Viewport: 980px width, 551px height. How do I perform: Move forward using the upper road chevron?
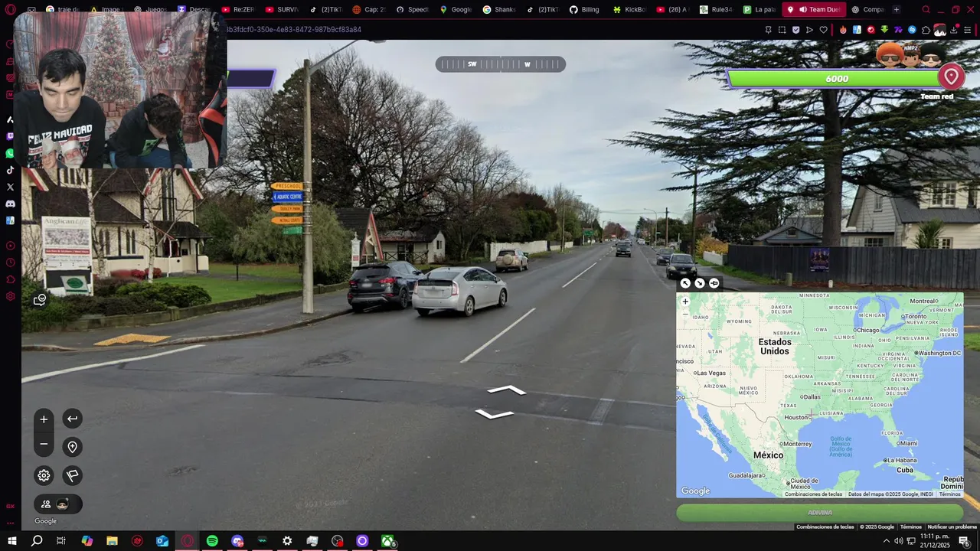click(x=507, y=390)
